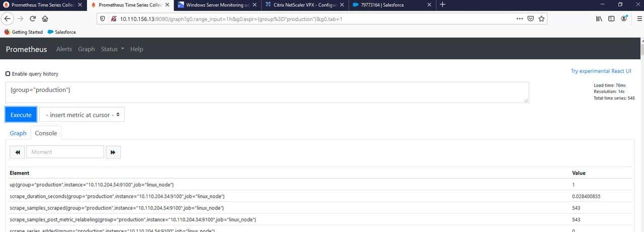The height and width of the screenshot is (232, 644).
Task: Open Firefox Library icon
Action: [599, 19]
